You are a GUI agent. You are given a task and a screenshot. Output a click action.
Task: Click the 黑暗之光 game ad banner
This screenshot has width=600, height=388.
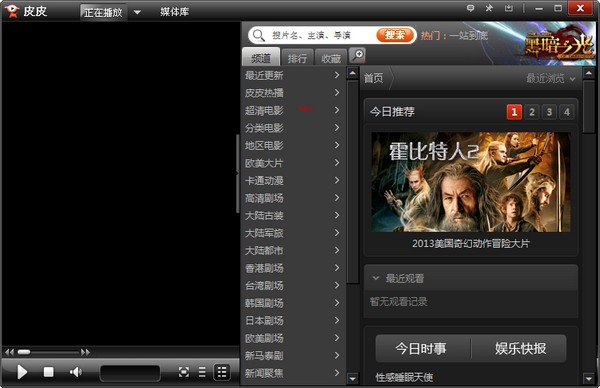click(559, 45)
